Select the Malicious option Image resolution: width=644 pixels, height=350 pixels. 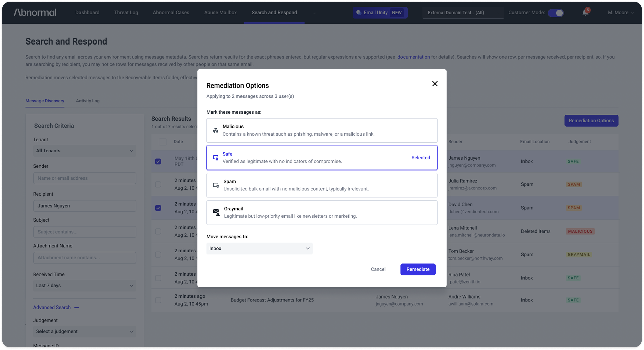tap(322, 130)
